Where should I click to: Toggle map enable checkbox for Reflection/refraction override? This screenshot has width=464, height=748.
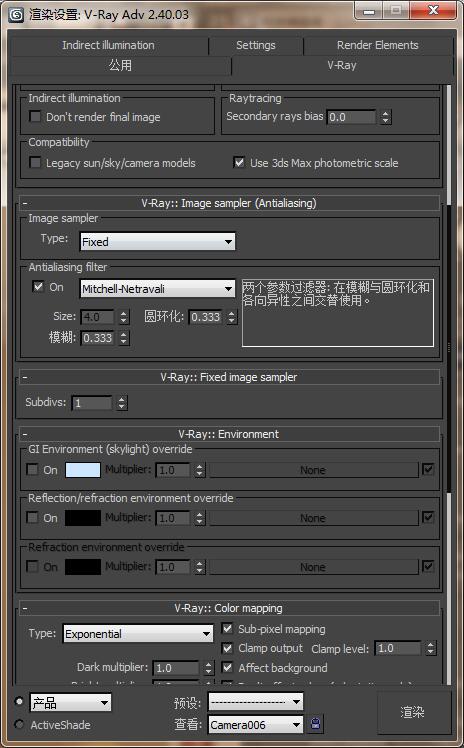[428, 517]
